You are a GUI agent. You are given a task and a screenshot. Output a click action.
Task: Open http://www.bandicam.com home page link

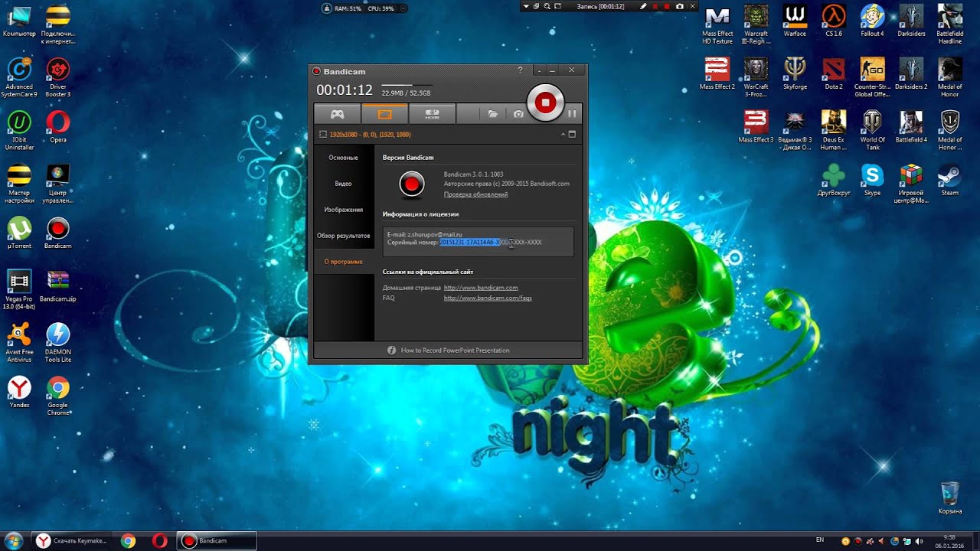coord(481,288)
